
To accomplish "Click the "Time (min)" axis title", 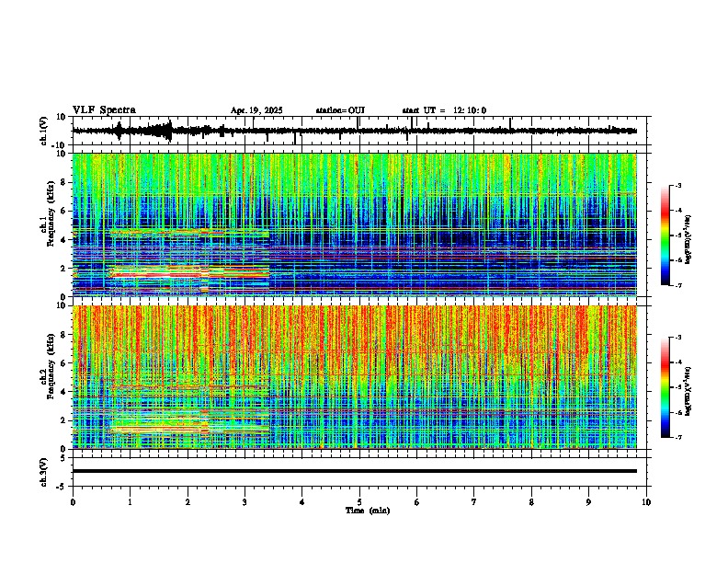I will click(x=368, y=511).
